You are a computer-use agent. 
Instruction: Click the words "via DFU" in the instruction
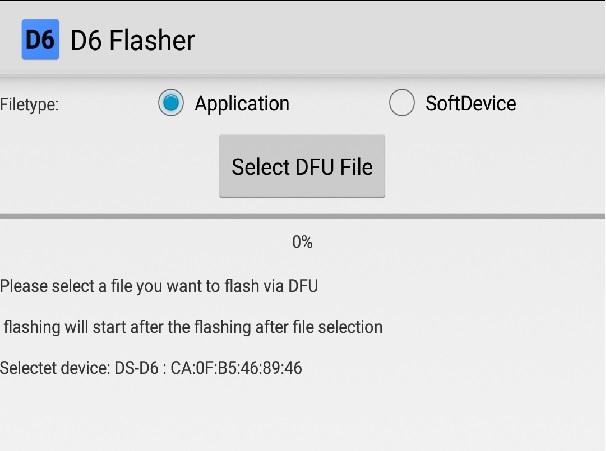[290, 286]
